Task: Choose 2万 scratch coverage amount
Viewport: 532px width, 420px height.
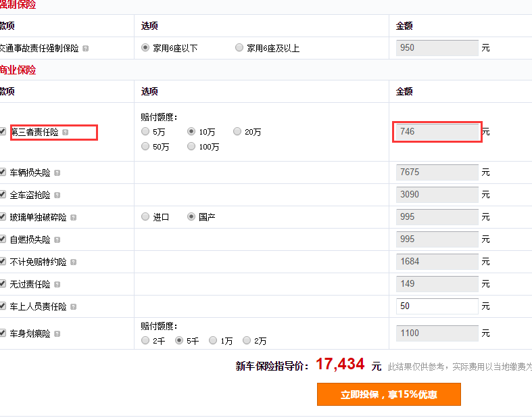Action: pyautogui.click(x=247, y=340)
